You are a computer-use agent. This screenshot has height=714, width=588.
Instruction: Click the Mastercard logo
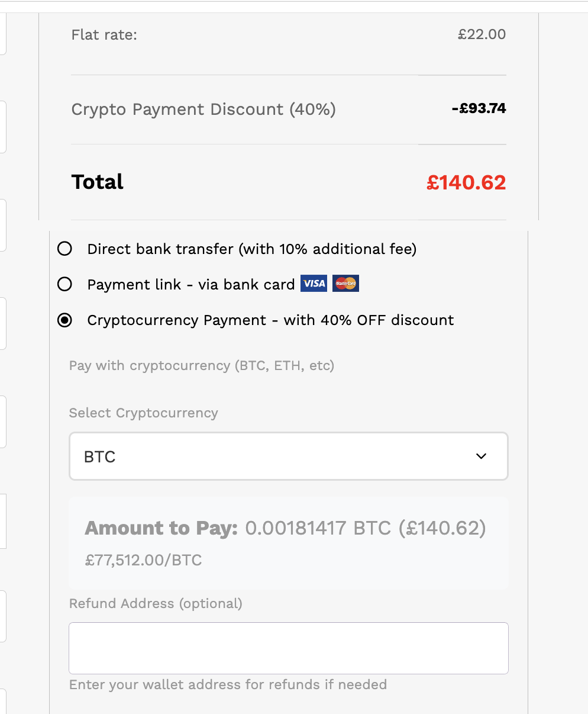click(345, 284)
